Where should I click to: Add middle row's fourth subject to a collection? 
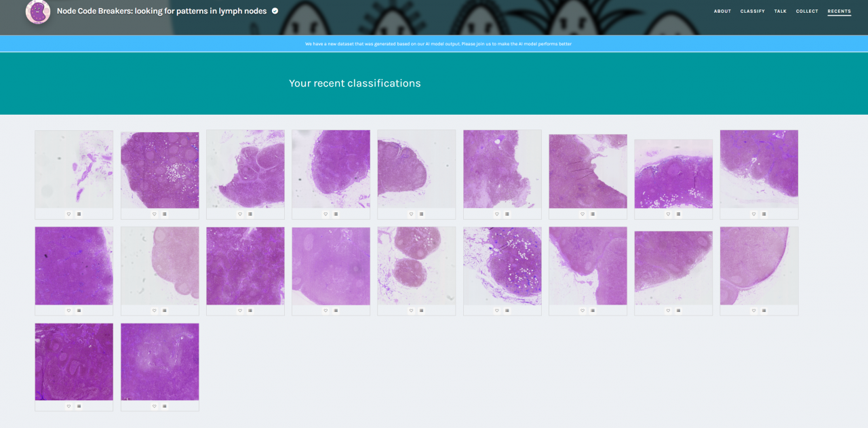point(336,310)
